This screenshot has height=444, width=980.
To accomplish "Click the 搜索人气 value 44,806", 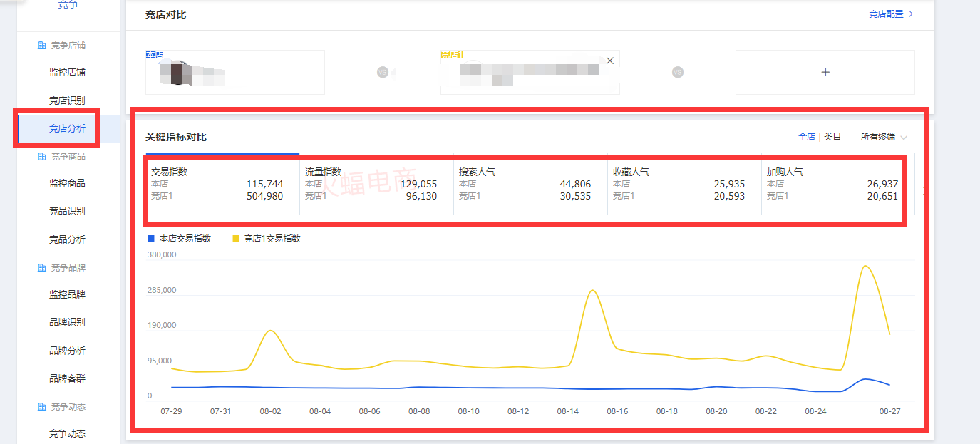I will tap(575, 184).
